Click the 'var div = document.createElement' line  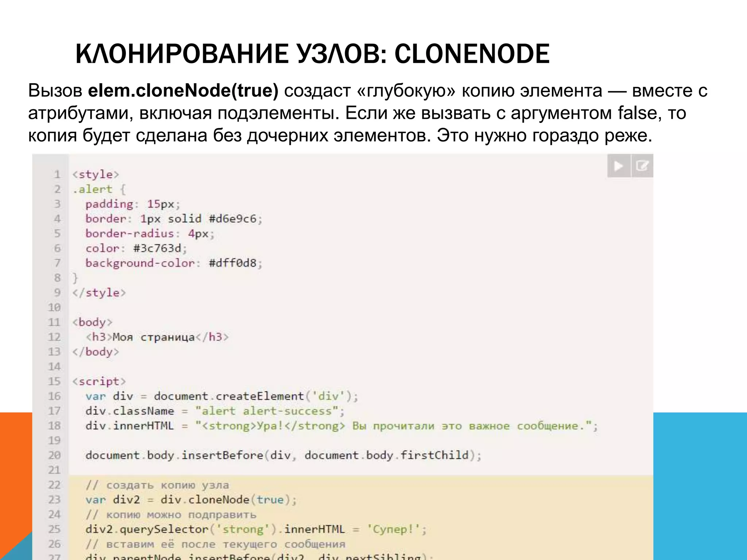pos(222,396)
